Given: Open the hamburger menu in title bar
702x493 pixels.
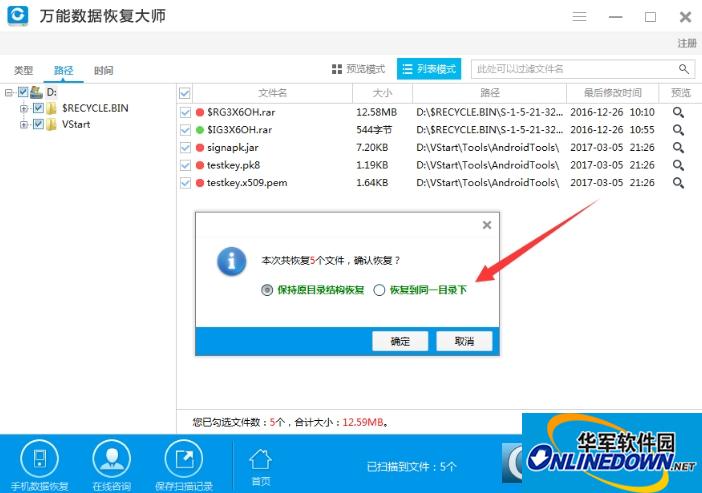Looking at the screenshot, I should [x=579, y=17].
